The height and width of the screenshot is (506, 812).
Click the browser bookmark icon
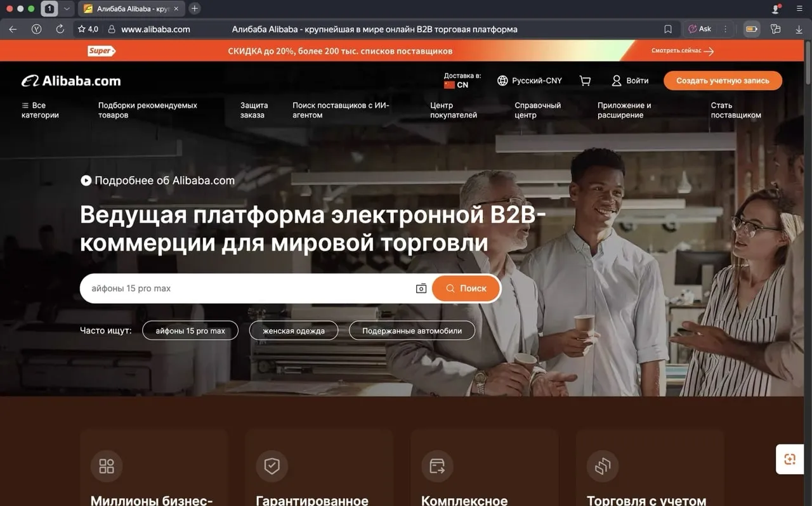[x=668, y=29]
